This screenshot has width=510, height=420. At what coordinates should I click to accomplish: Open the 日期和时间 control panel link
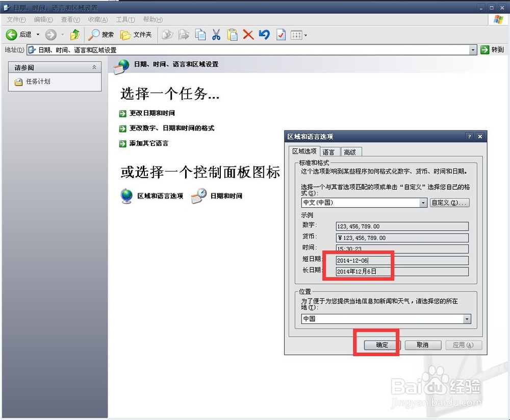(226, 195)
